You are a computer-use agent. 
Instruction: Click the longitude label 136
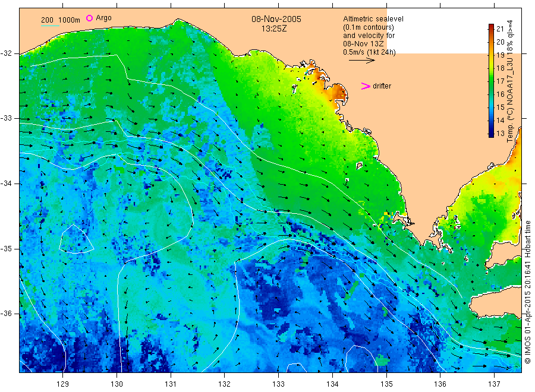[x=440, y=384]
